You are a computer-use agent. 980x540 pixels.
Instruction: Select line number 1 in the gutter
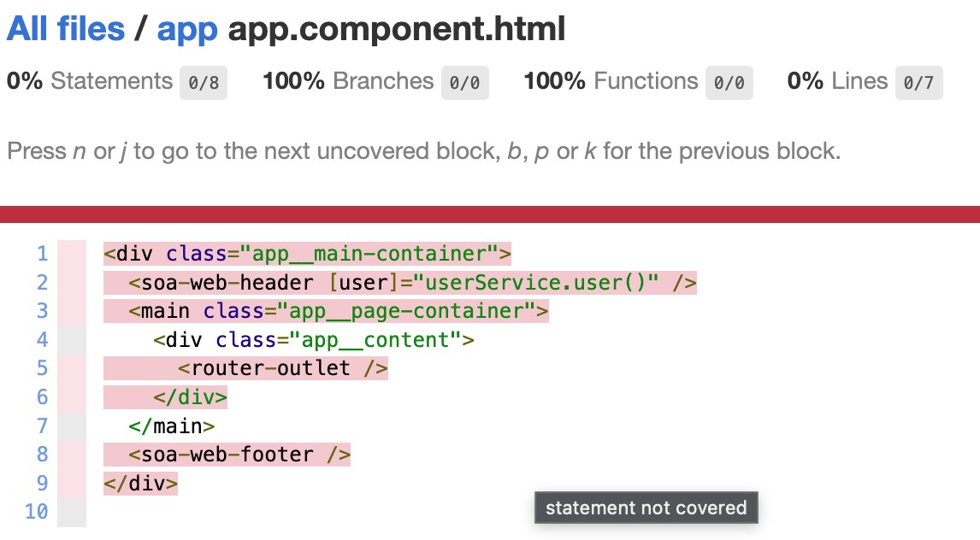click(43, 254)
